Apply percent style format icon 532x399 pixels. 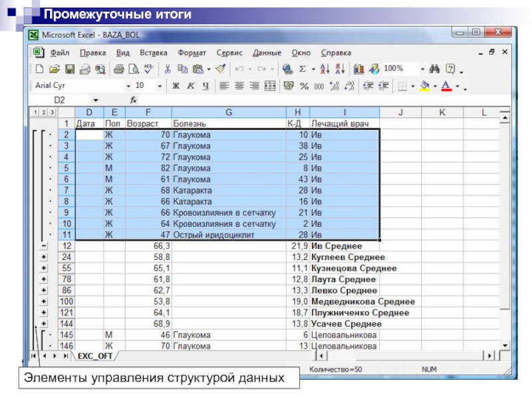(304, 86)
